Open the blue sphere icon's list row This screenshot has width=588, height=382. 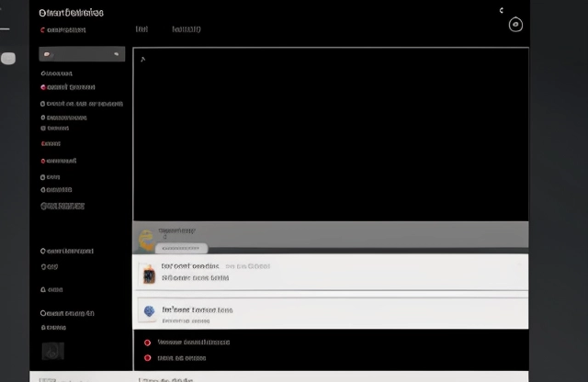[331, 311]
